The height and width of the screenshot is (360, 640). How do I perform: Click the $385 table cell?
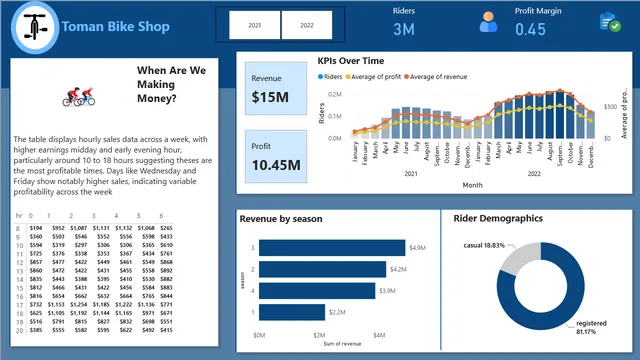tap(36, 330)
